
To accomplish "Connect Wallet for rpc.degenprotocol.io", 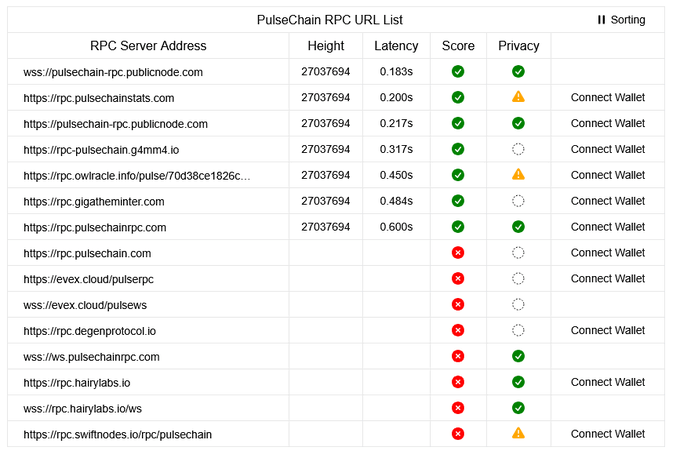I will coord(608,330).
